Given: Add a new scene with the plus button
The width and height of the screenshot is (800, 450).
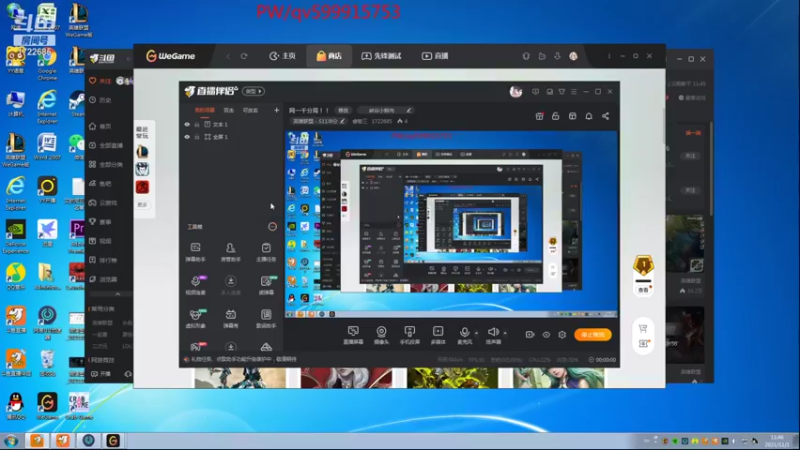Looking at the screenshot, I should tap(276, 110).
